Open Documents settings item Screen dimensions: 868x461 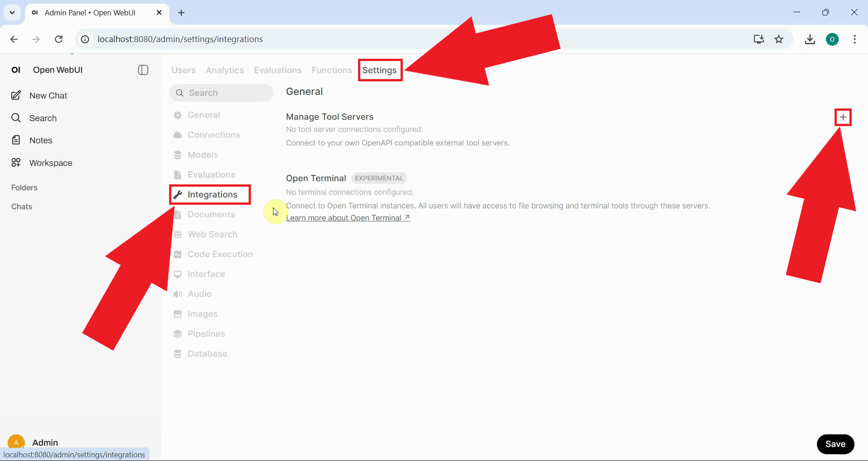coord(204,215)
